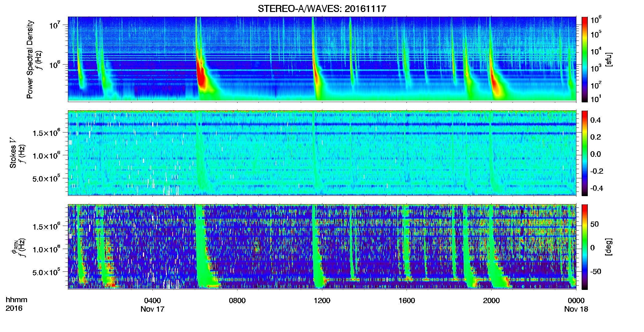Screen dimensions: 644x332
Task: Click the 1600 time axis label
Action: 406,300
